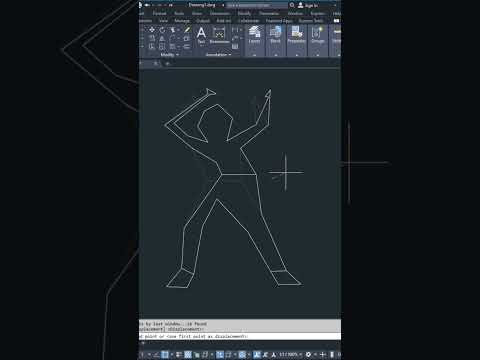Open the workspace switching gear icon
480x360 pixels.
[x=308, y=354]
